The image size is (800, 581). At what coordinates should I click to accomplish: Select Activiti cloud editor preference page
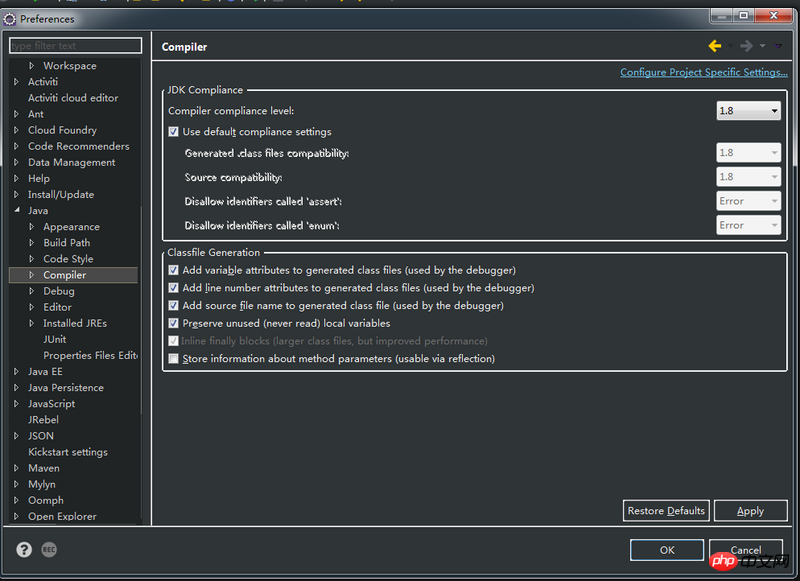[x=73, y=98]
